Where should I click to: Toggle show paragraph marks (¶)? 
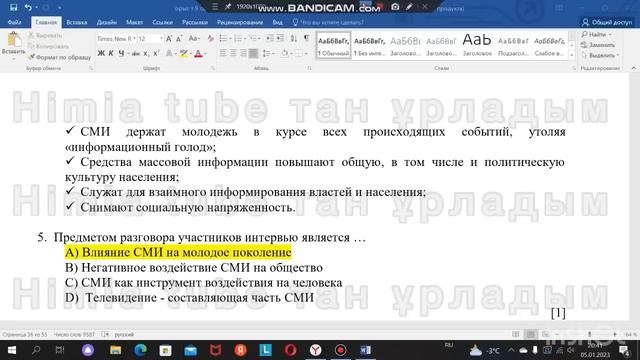click(306, 38)
